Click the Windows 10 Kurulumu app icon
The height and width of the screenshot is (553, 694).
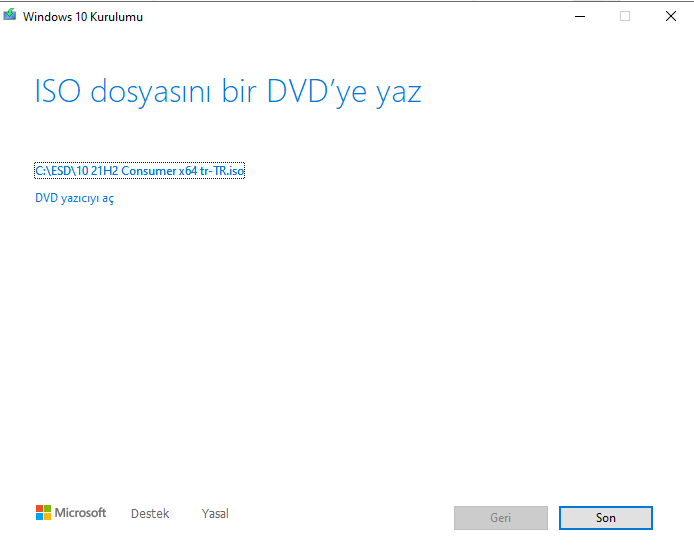9,15
